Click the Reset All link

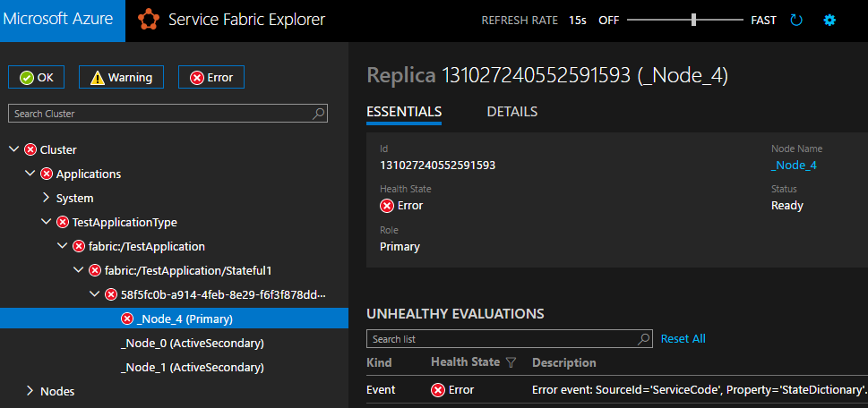coord(683,339)
